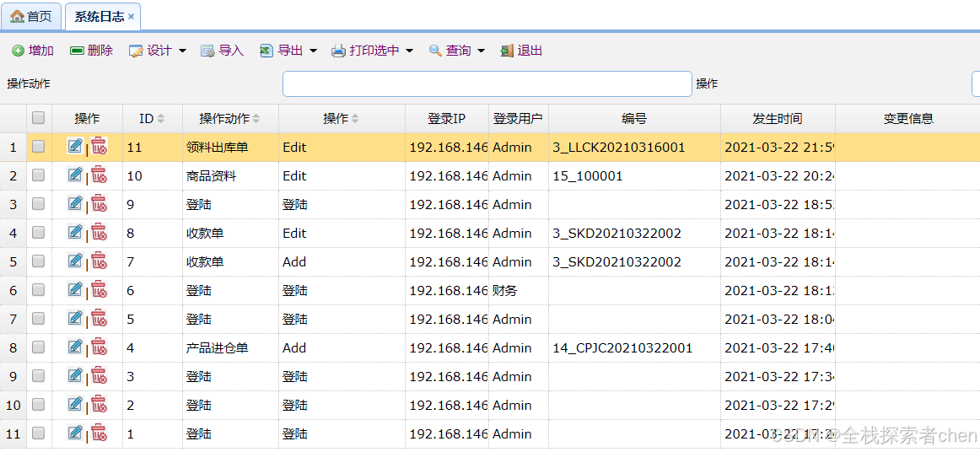The width and height of the screenshot is (980, 452).
Task: Click the 14_CPJC20210322001 code cell
Action: 634,347
